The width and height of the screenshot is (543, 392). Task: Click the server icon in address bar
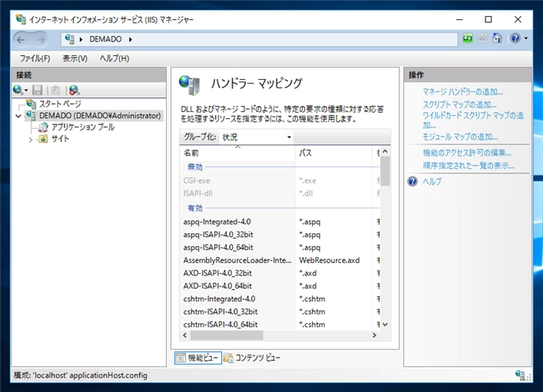(x=69, y=39)
